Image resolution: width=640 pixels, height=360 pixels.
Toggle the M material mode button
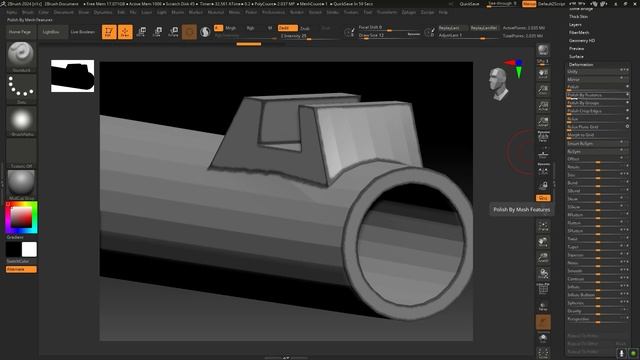269,28
